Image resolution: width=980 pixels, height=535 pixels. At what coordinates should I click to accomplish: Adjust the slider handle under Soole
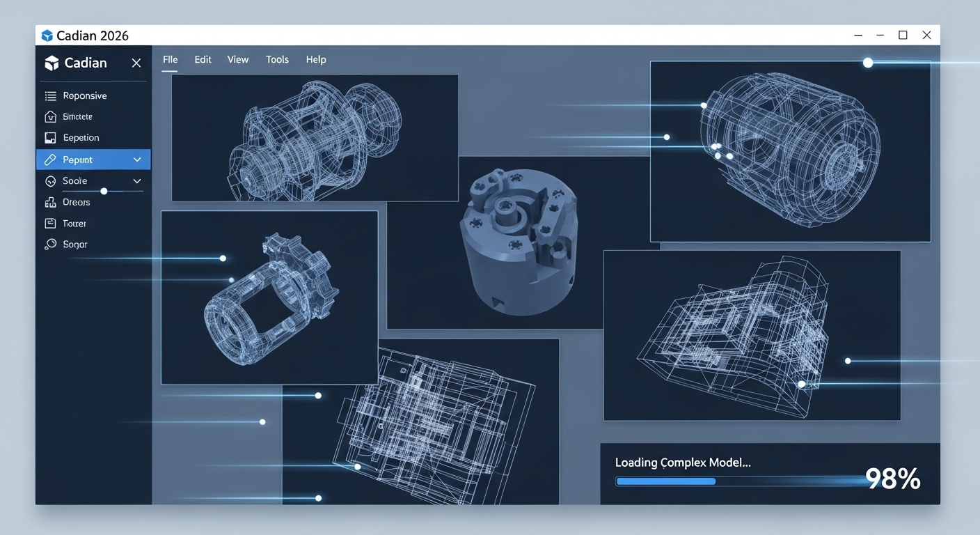point(104,191)
